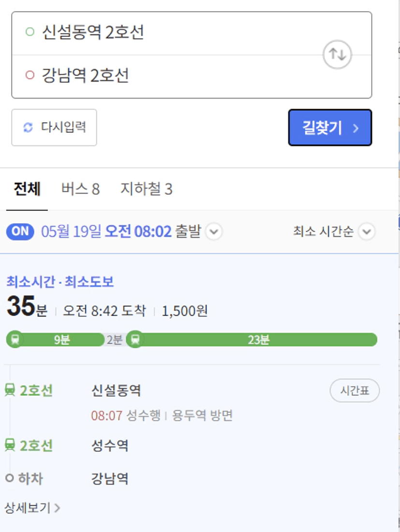Open the 최소 시간순 sort dropdown
Viewport: 400px width, 532px height.
tap(367, 231)
